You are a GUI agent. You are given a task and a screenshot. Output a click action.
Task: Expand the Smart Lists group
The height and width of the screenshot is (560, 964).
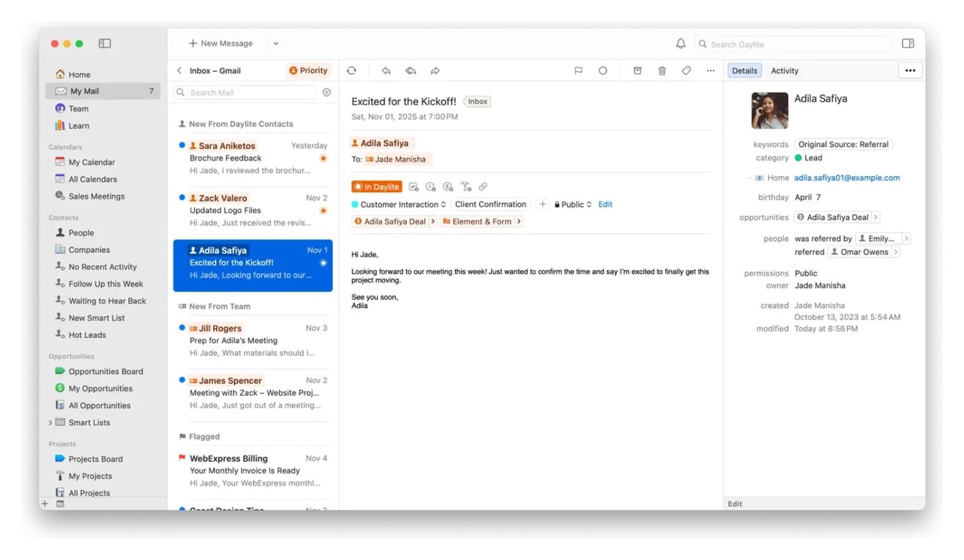coord(50,423)
